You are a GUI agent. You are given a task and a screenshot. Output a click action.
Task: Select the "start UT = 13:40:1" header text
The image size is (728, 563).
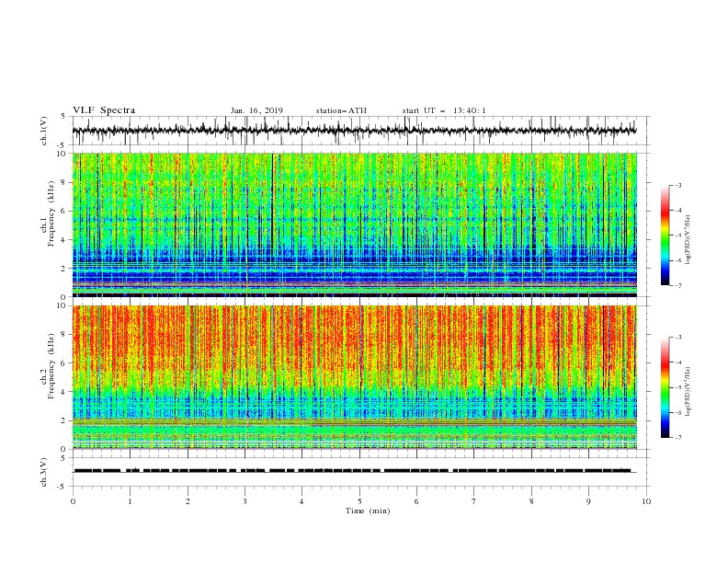[444, 110]
